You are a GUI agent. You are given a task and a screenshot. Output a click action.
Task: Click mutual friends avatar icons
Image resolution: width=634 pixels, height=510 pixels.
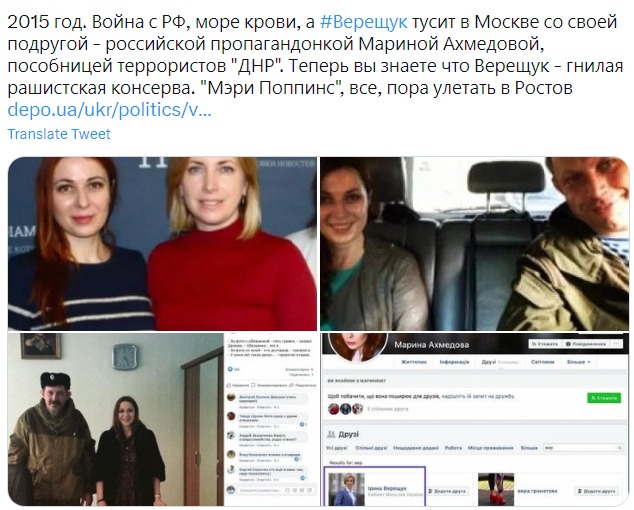coord(345,409)
